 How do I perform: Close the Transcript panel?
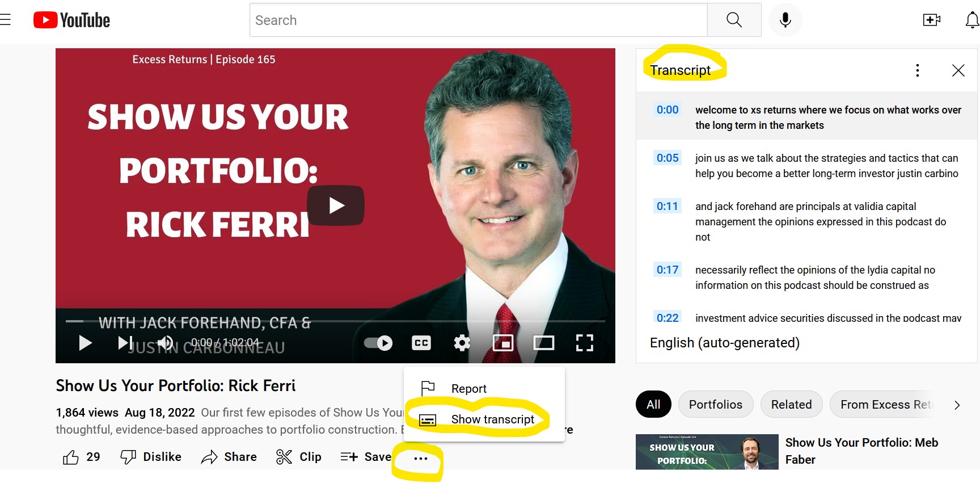[958, 70]
